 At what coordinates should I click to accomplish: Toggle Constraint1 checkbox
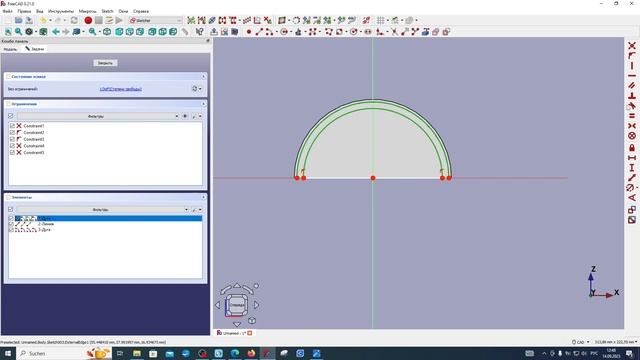pos(12,126)
